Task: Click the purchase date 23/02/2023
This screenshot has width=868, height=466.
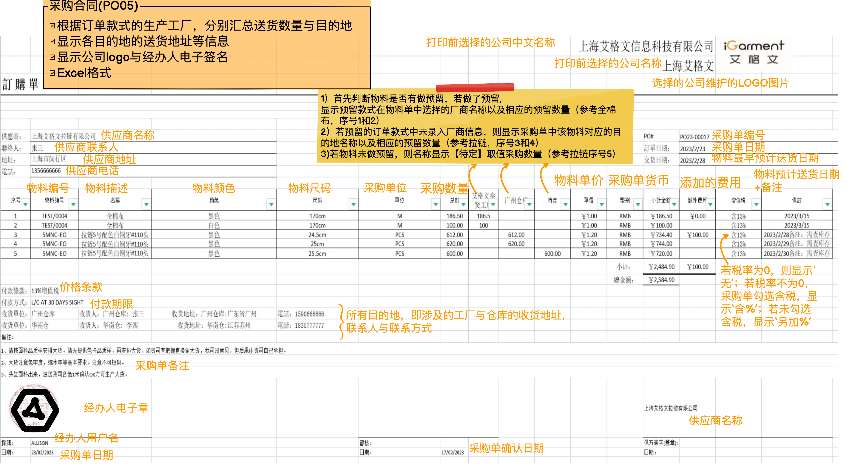Action: [x=42, y=453]
